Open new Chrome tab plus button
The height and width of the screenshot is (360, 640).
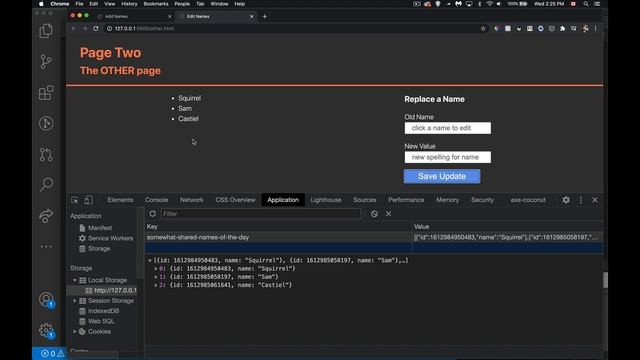pos(264,16)
